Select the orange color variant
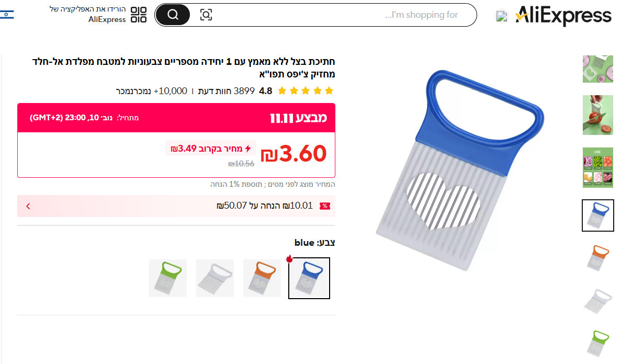 click(262, 278)
